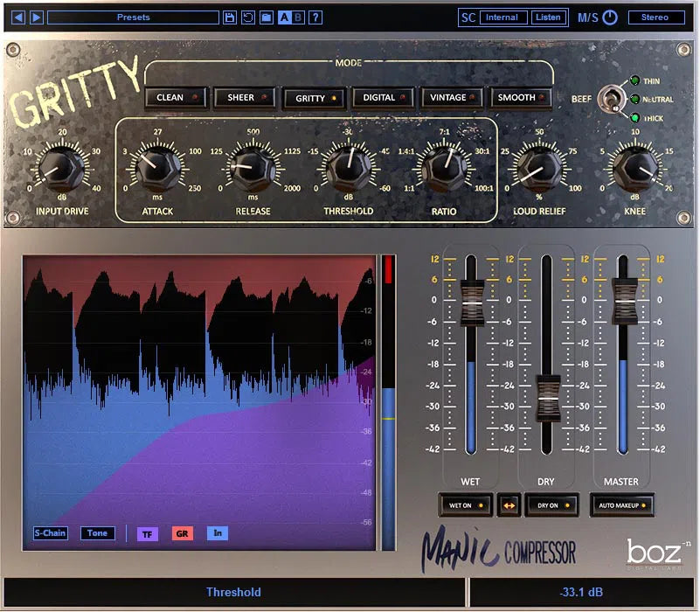Switch sidechain to Listen mode
Viewport: 700px width, 612px height.
pyautogui.click(x=548, y=17)
